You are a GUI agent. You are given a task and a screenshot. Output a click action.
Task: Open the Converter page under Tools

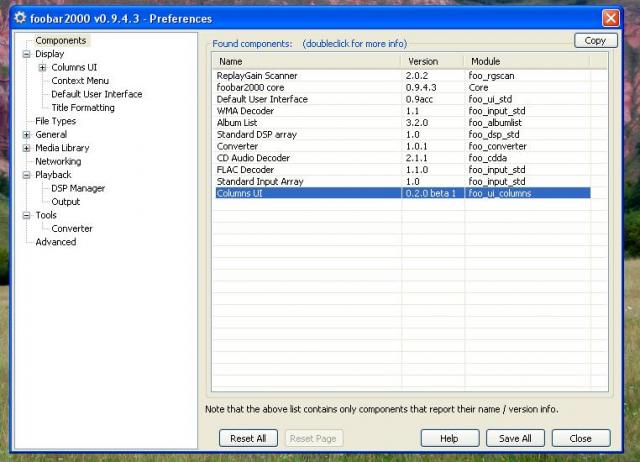coord(72,229)
